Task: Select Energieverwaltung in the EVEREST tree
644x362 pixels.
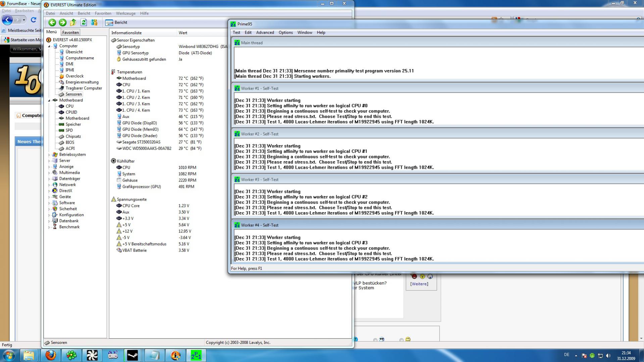Action: [82, 82]
